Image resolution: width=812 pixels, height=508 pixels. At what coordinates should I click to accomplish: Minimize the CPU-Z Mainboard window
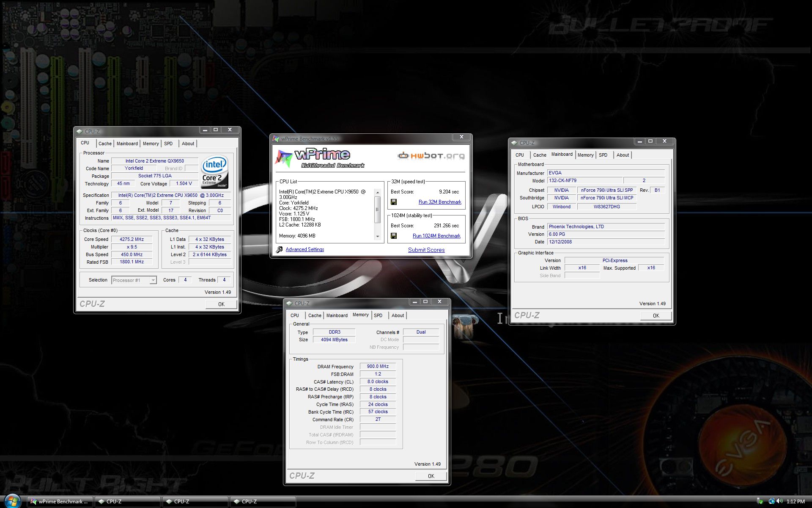[639, 141]
